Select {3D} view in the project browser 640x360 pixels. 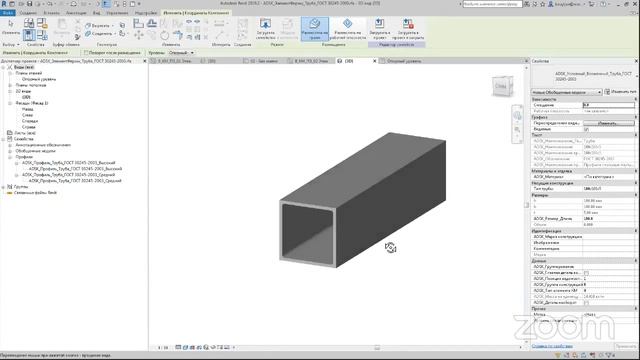coord(27,98)
